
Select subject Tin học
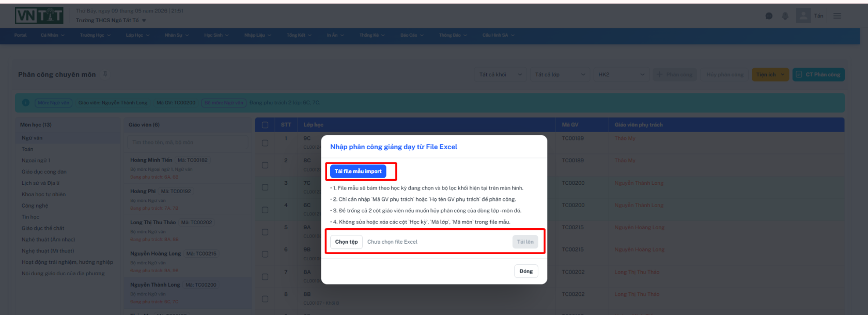(x=68, y=217)
